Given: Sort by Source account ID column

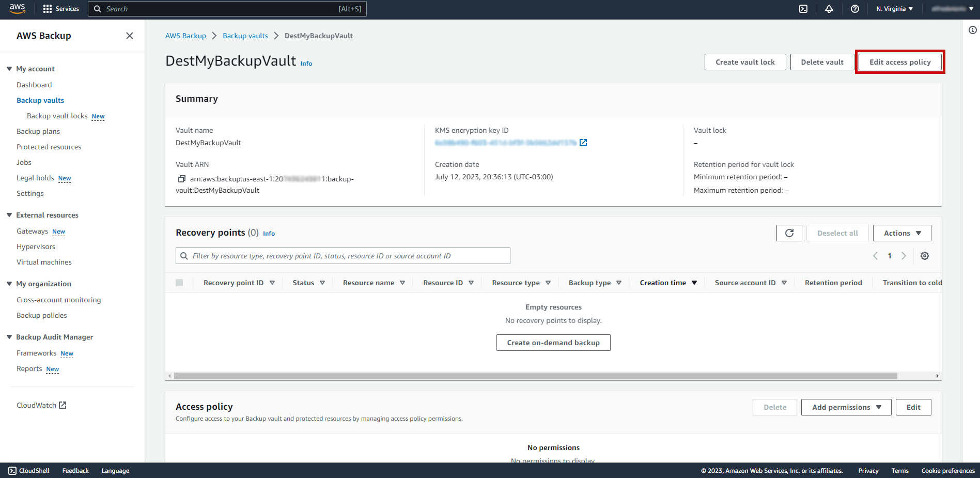Looking at the screenshot, I should pyautogui.click(x=751, y=283).
